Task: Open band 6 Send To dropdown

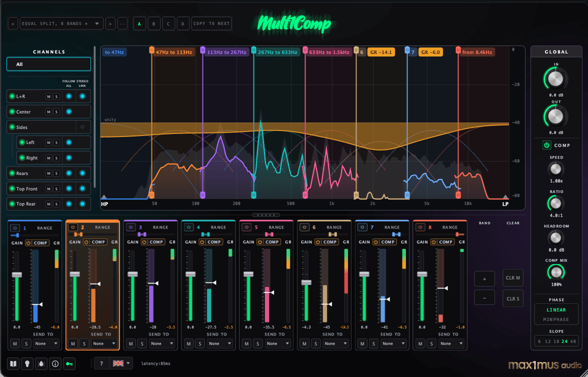Action: point(335,343)
